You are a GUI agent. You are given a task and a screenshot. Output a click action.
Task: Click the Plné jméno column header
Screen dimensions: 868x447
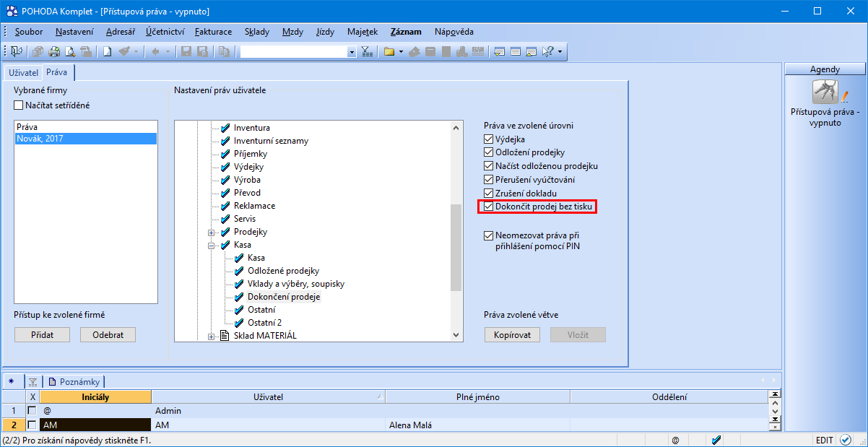(478, 396)
